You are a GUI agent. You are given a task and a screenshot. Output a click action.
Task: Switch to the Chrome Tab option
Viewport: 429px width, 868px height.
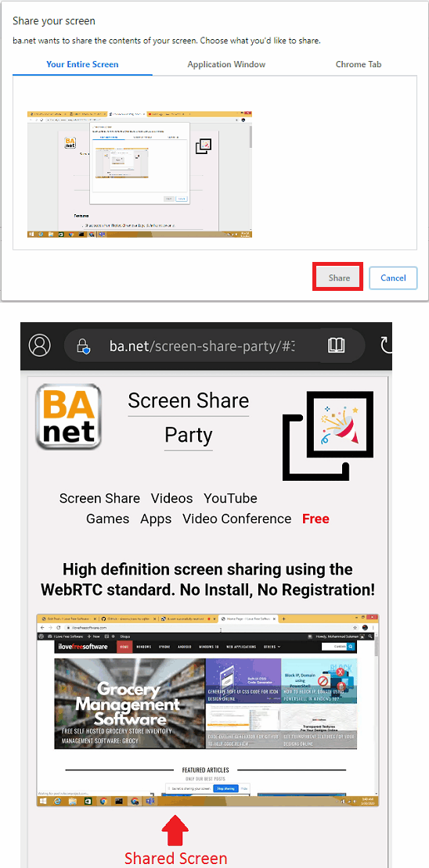(x=359, y=64)
